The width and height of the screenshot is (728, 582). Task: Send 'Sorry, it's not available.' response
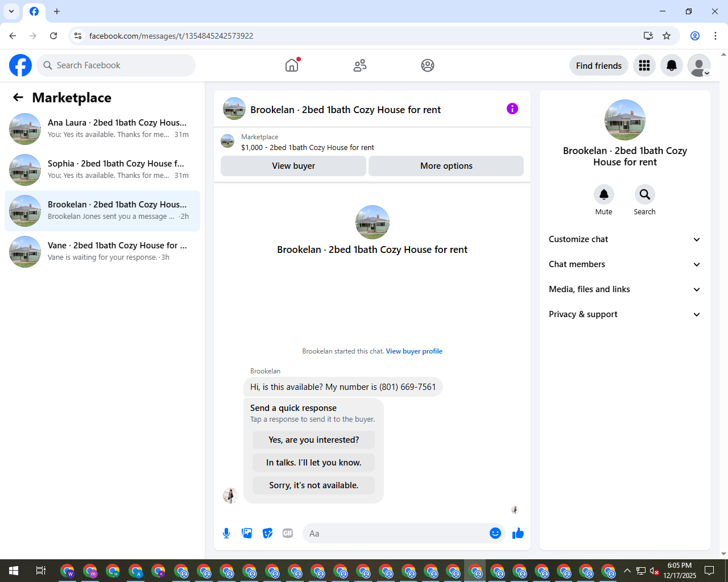pyautogui.click(x=314, y=485)
